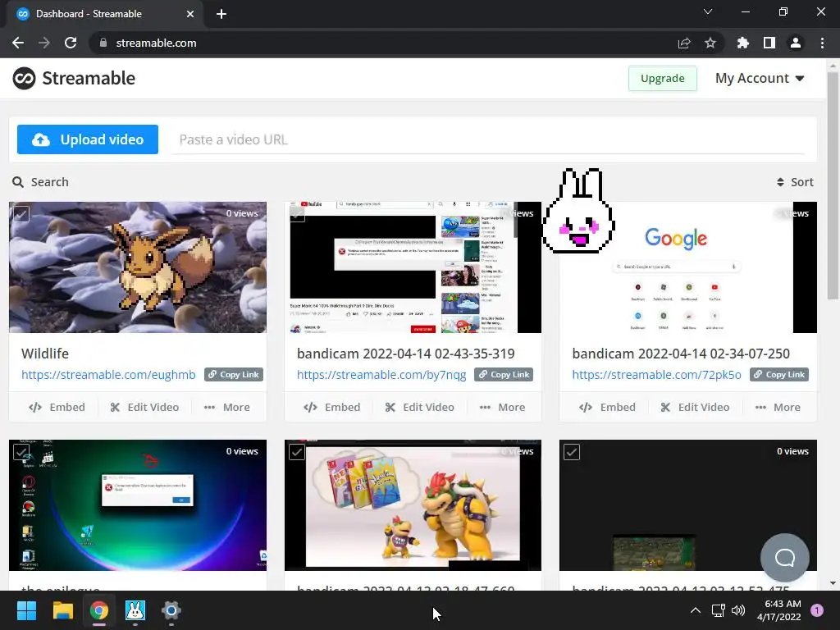The height and width of the screenshot is (630, 840).
Task: Select the Wildlife video checkbox
Action: click(21, 214)
